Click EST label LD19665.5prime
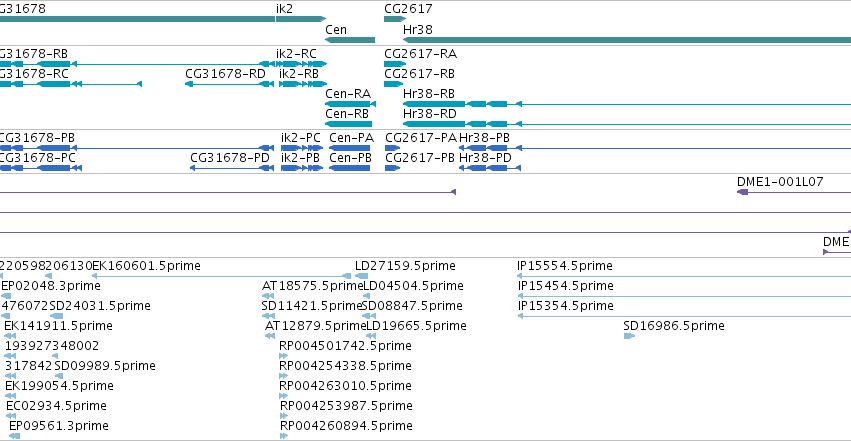This screenshot has width=851, height=441. coord(416,326)
